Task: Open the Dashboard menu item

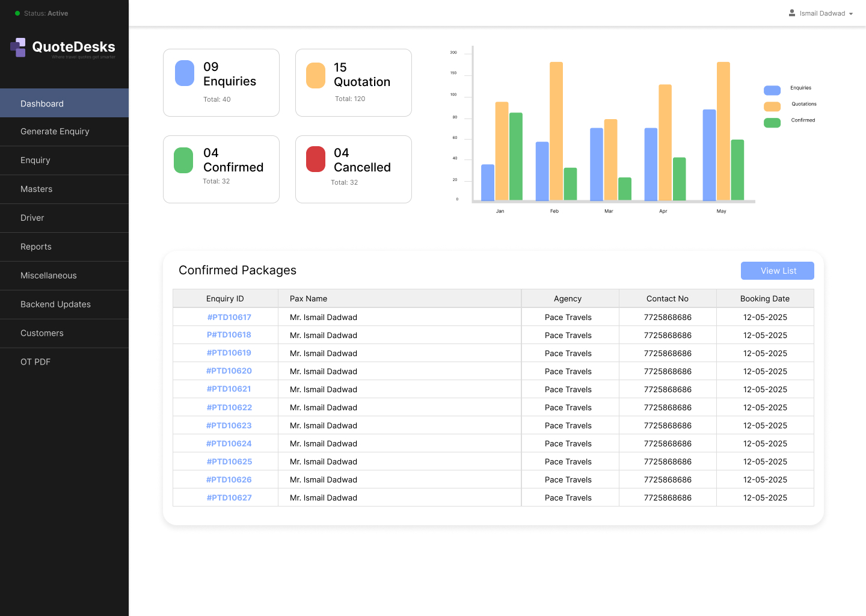Action: (64, 103)
